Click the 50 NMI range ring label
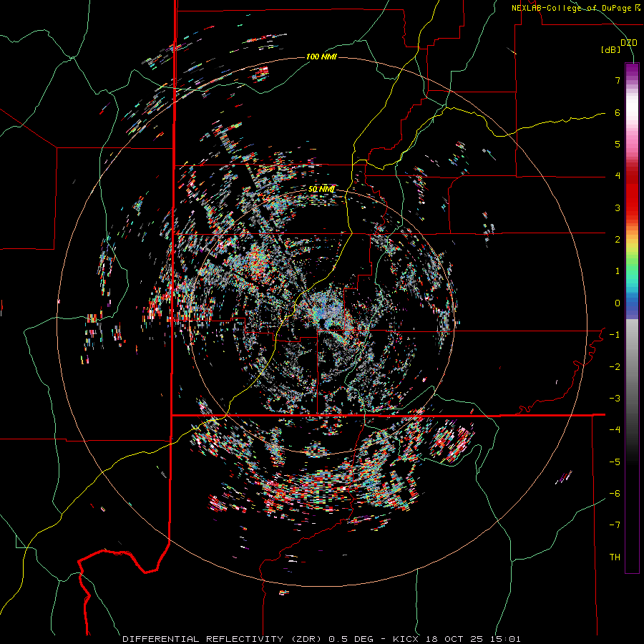644x644 pixels. pyautogui.click(x=321, y=189)
